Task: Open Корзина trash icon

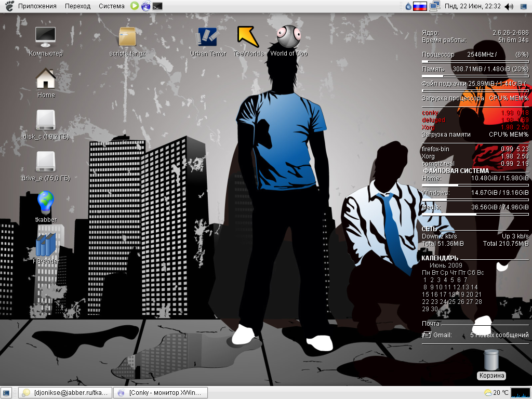Action: (491, 360)
